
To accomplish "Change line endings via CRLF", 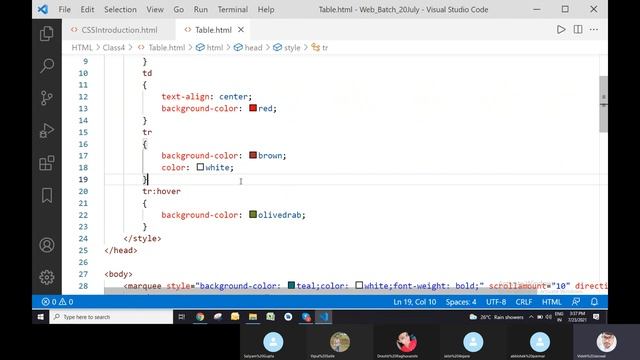I will click(524, 302).
